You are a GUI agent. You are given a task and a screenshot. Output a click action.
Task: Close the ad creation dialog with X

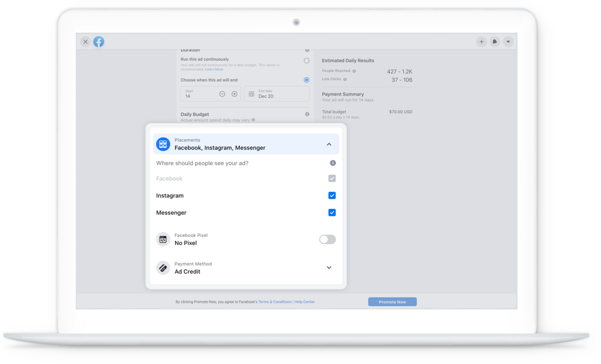pyautogui.click(x=85, y=42)
